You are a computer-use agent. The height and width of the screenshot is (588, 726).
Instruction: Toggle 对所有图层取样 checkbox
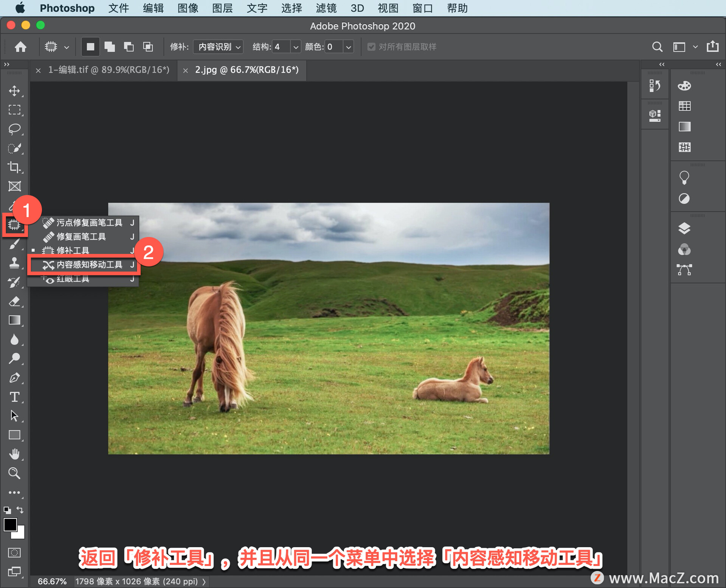371,47
